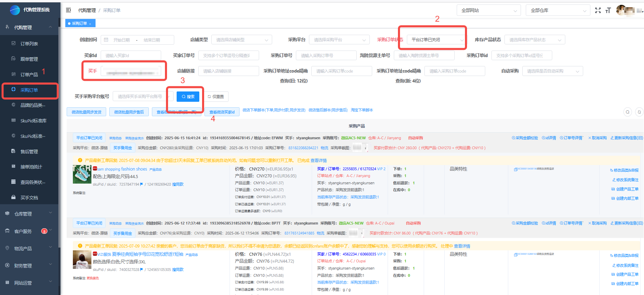Screen dimensions: 644x295
Task: Open the font size adjustment icon
Action: (608, 10)
